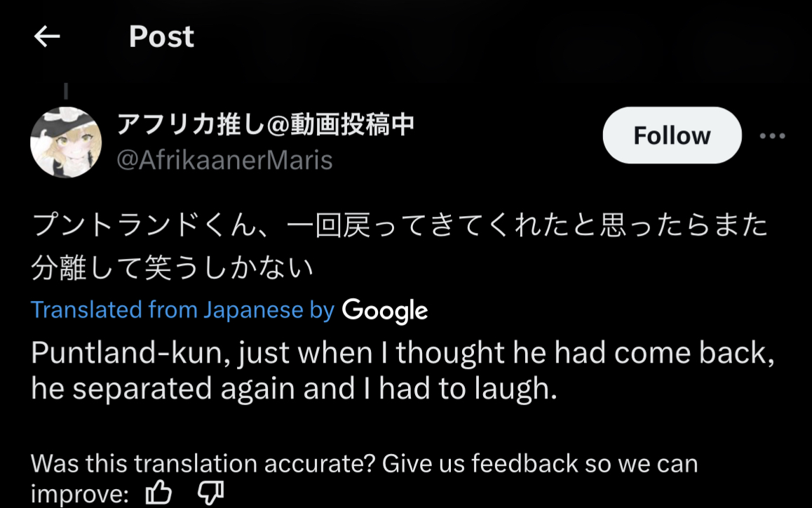Rate the translation with thumbs down
Screen dimensions: 812x508
[210, 493]
